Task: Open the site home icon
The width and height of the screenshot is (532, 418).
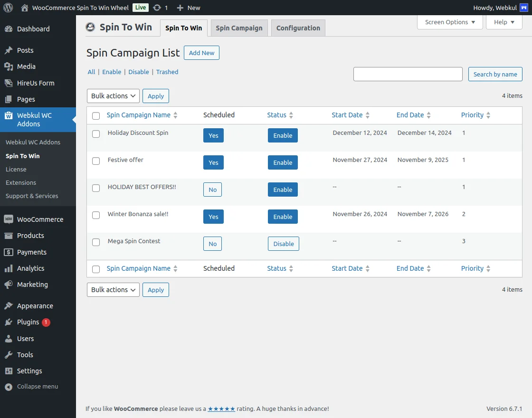Action: click(x=25, y=8)
